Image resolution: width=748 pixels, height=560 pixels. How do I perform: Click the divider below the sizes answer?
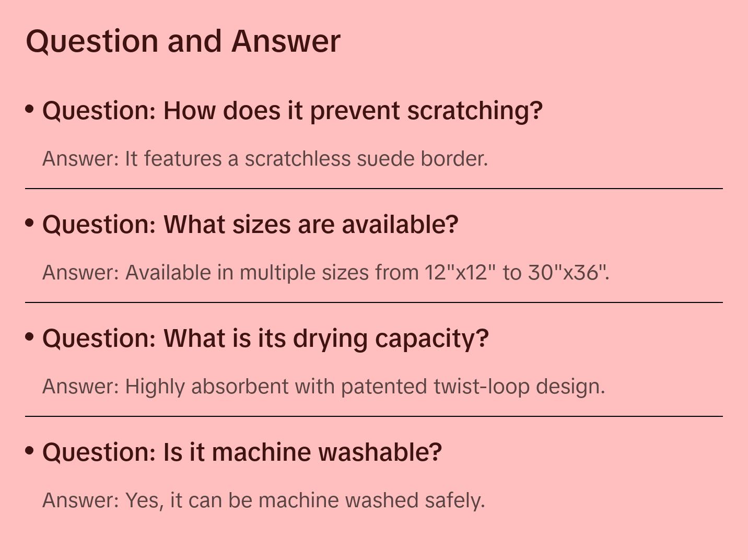[374, 302]
